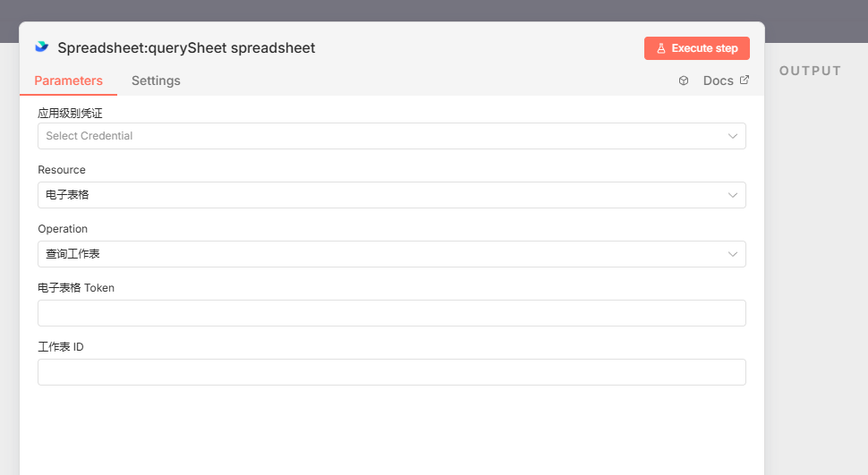Open the Settings tab
The width and height of the screenshot is (868, 475).
point(156,81)
